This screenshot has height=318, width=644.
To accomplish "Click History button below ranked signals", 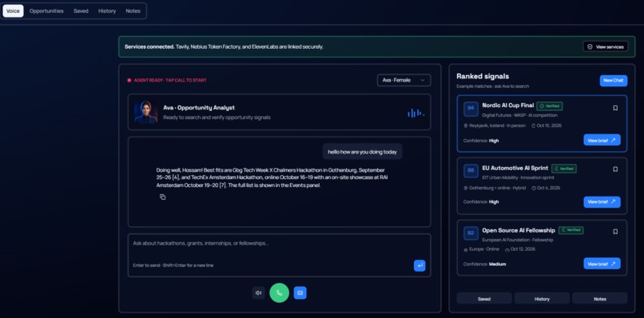I will coord(542,299).
